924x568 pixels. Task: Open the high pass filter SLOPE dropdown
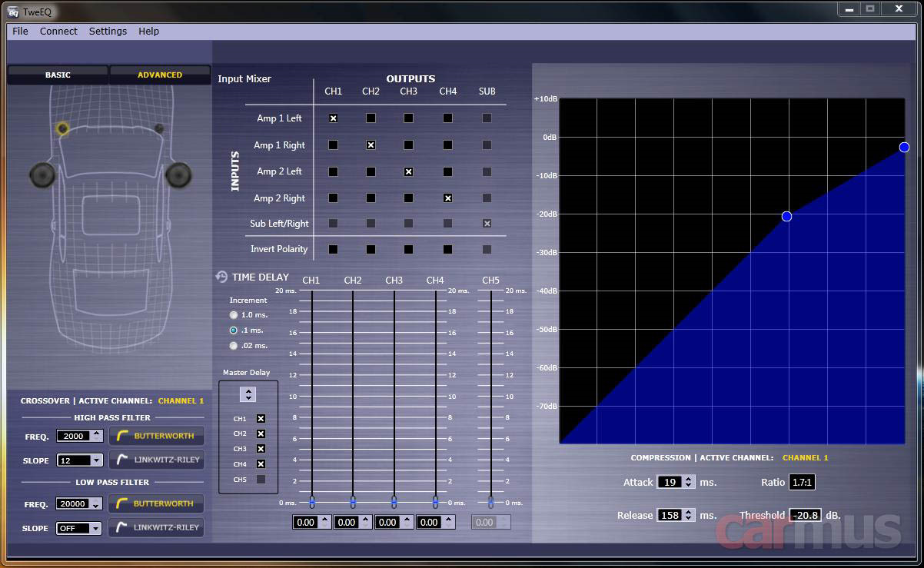pos(80,460)
